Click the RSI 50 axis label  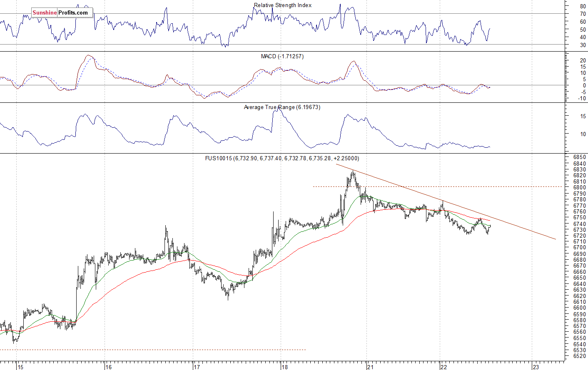point(583,30)
